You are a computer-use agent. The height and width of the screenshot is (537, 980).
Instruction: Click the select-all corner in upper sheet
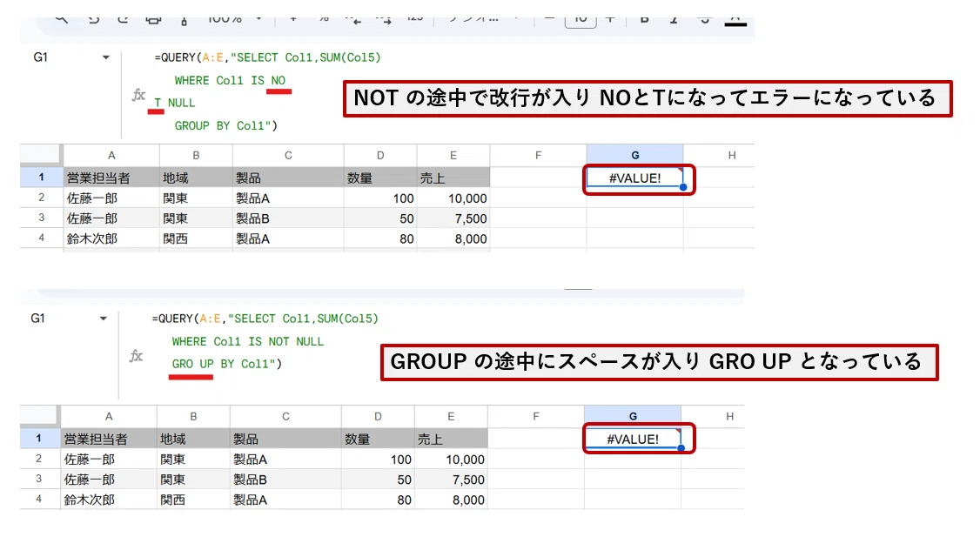click(41, 155)
